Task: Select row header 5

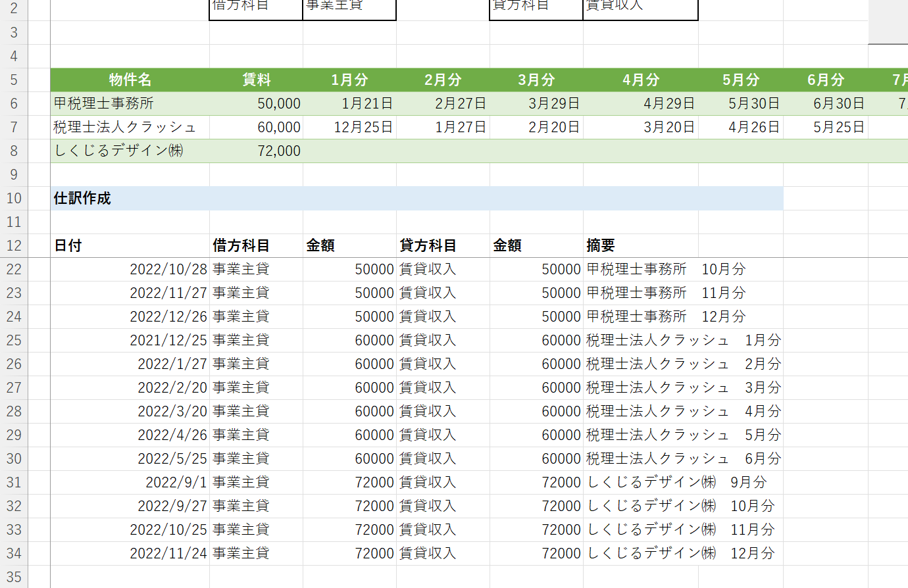Action: tap(14, 80)
